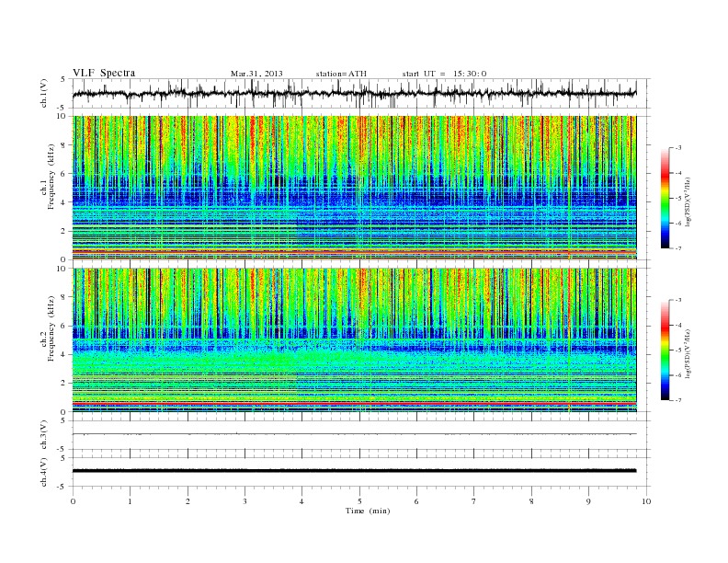Click the ch.2 spectrogram "4" kHz tick label
728x563 pixels.
64,354
